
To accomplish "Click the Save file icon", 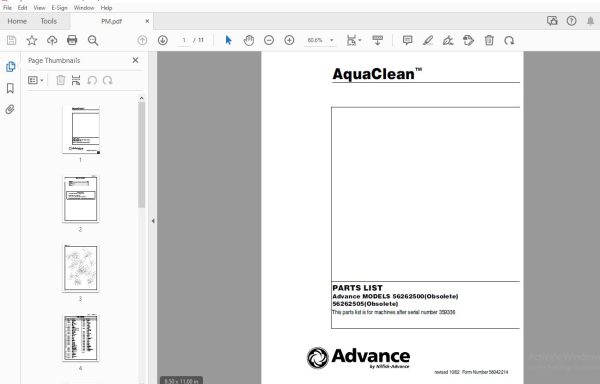I will coord(11,40).
